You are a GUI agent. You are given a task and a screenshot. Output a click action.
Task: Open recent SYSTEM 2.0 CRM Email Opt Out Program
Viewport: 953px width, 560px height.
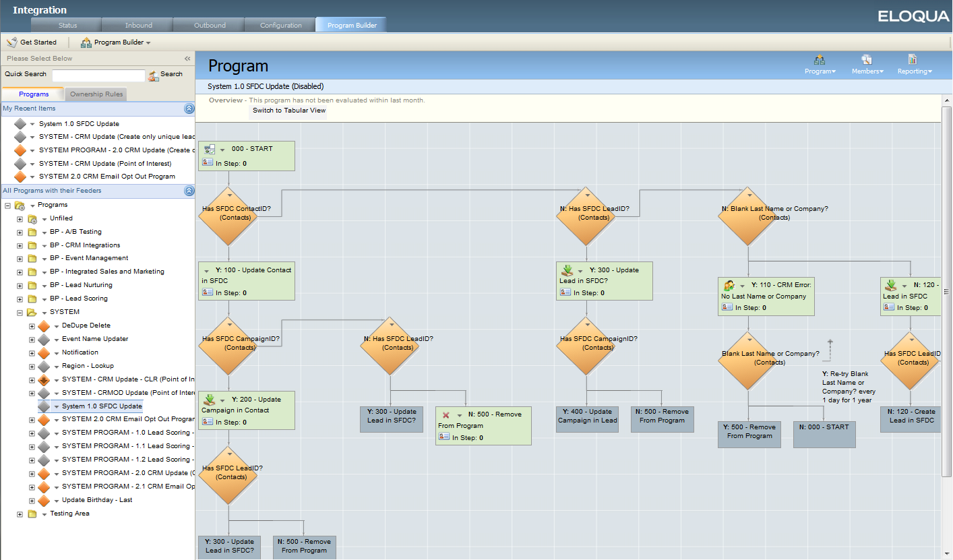click(x=106, y=177)
